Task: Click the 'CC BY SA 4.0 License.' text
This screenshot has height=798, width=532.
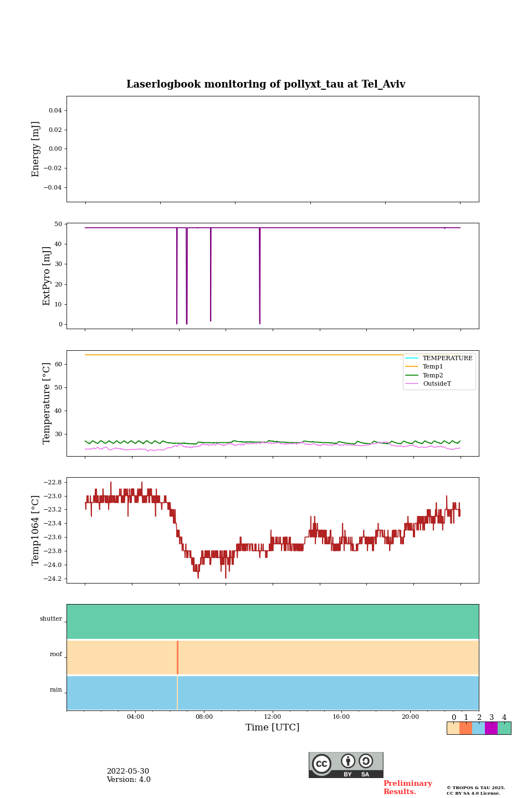Action: click(x=473, y=793)
